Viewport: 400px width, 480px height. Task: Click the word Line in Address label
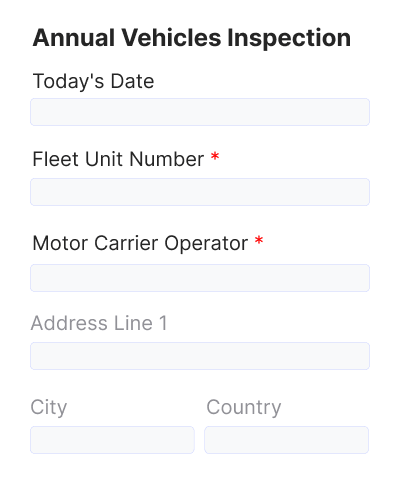(x=133, y=323)
